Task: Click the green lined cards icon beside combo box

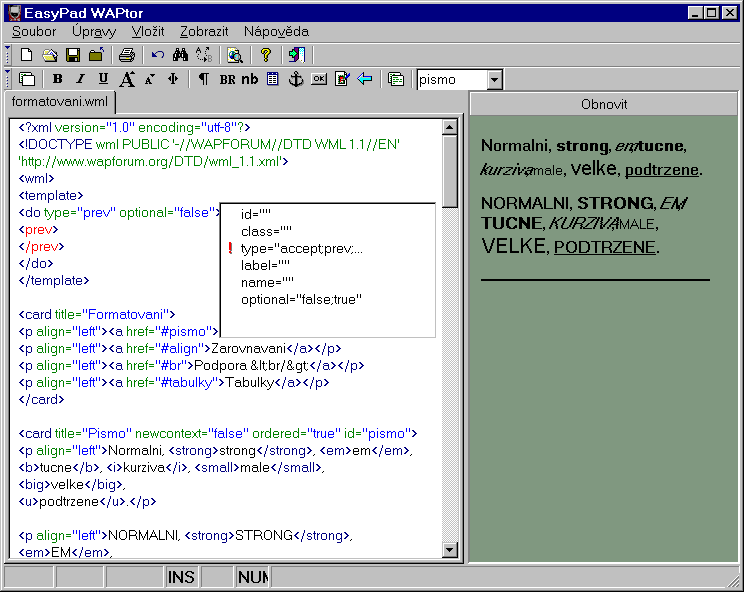Action: click(396, 79)
